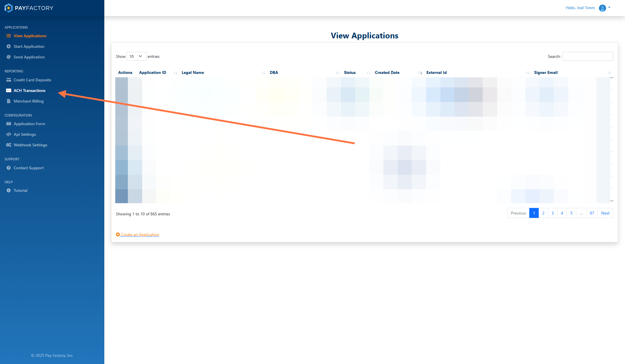Viewport: 625px width, 364px height.
Task: Sort by Legal Name column arrows
Action: pyautogui.click(x=263, y=73)
